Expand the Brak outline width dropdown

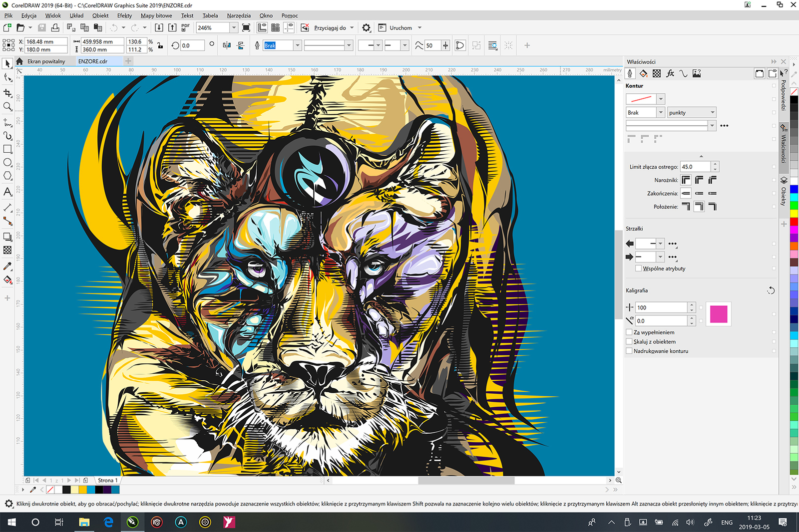(x=660, y=112)
